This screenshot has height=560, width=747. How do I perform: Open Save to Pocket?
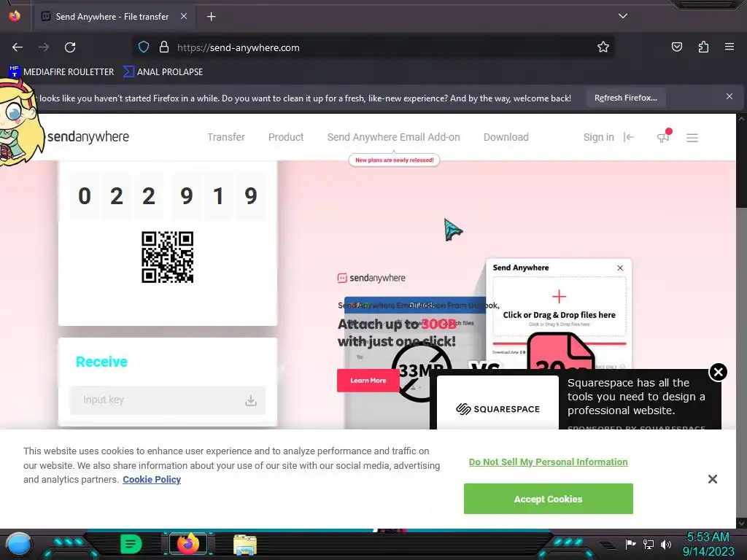click(676, 47)
